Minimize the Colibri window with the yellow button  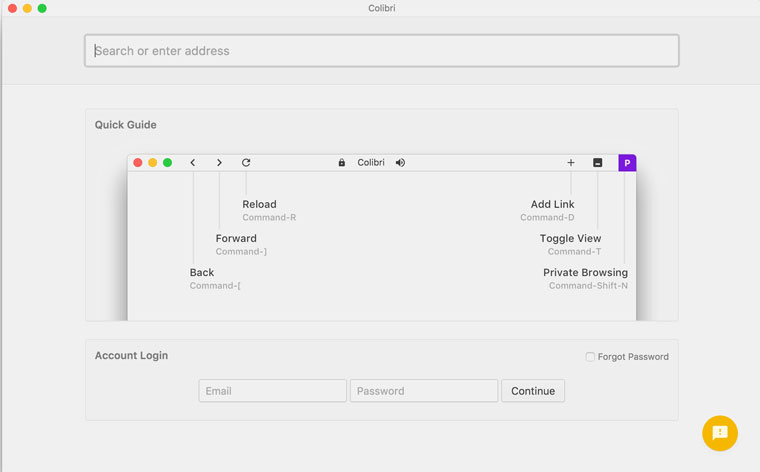(x=27, y=8)
